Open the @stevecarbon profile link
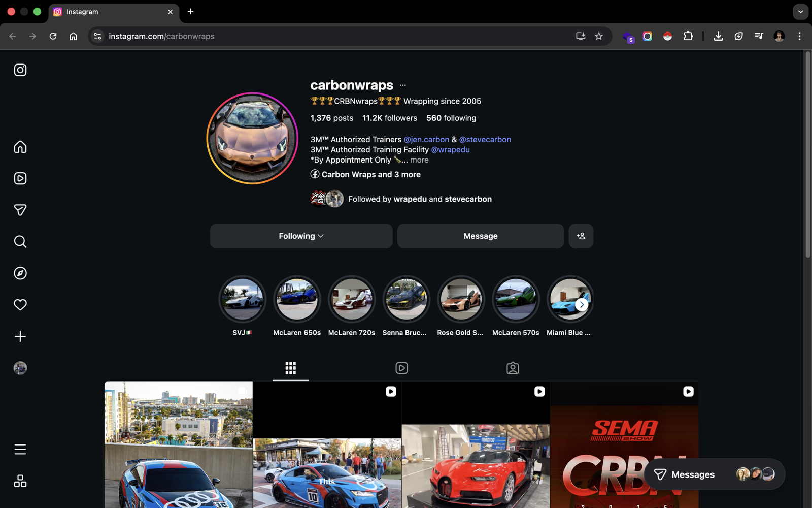The image size is (812, 508). coord(485,139)
